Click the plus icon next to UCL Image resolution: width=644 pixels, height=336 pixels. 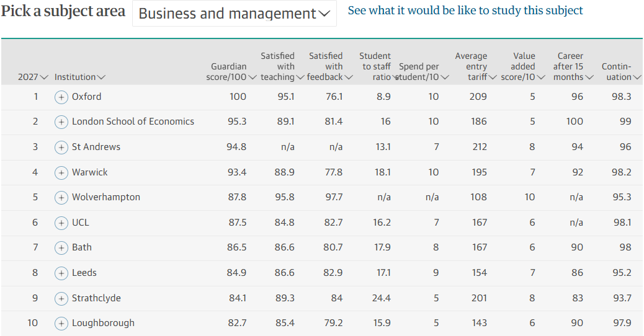point(61,223)
